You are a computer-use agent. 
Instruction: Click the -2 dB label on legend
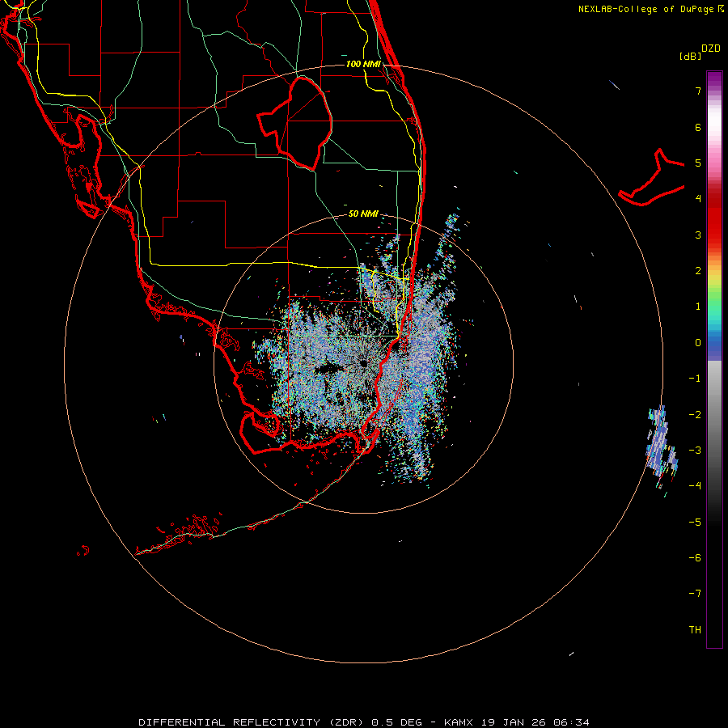pyautogui.click(x=695, y=414)
